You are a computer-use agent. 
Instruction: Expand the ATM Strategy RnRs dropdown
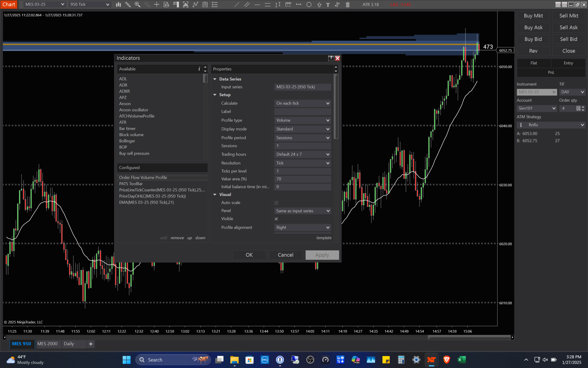[582, 125]
